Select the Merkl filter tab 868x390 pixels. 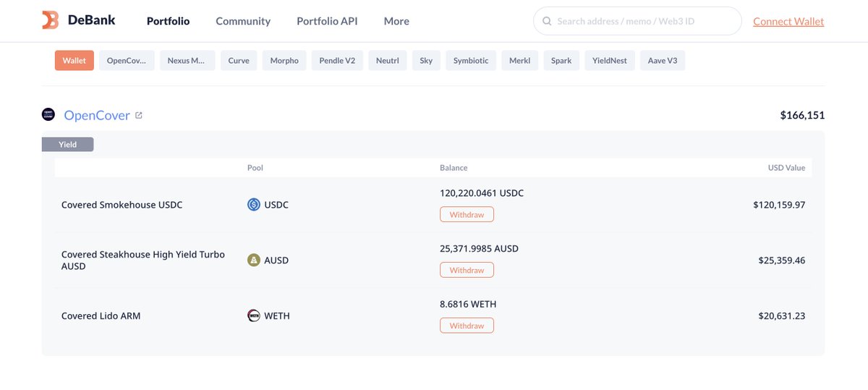point(519,61)
